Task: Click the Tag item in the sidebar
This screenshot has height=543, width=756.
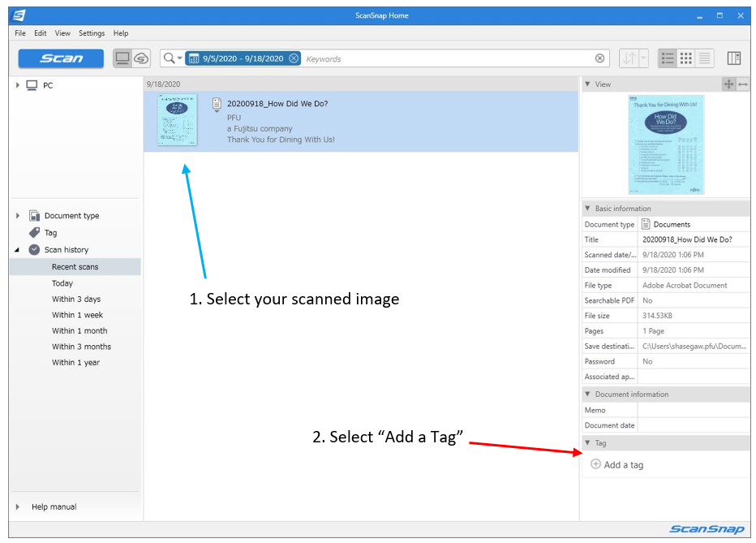Action: 50,233
